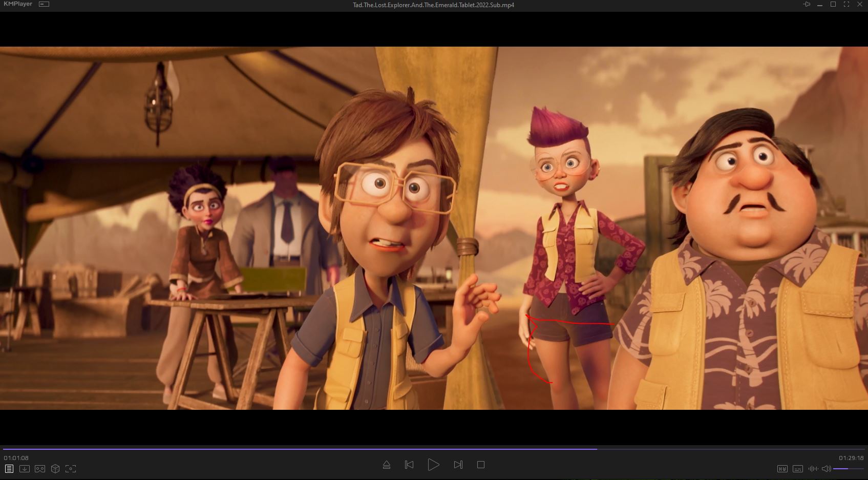Viewport: 868px width, 480px height.
Task: Click the screen capture icon
Action: [x=71, y=469]
